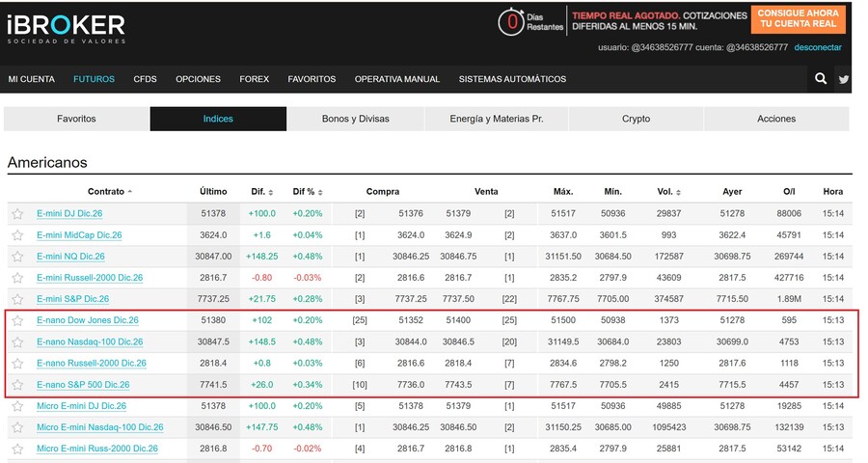Select the 7737.25 último value for E-mini S&P
Screen dimensions: 868x463
pyautogui.click(x=213, y=299)
